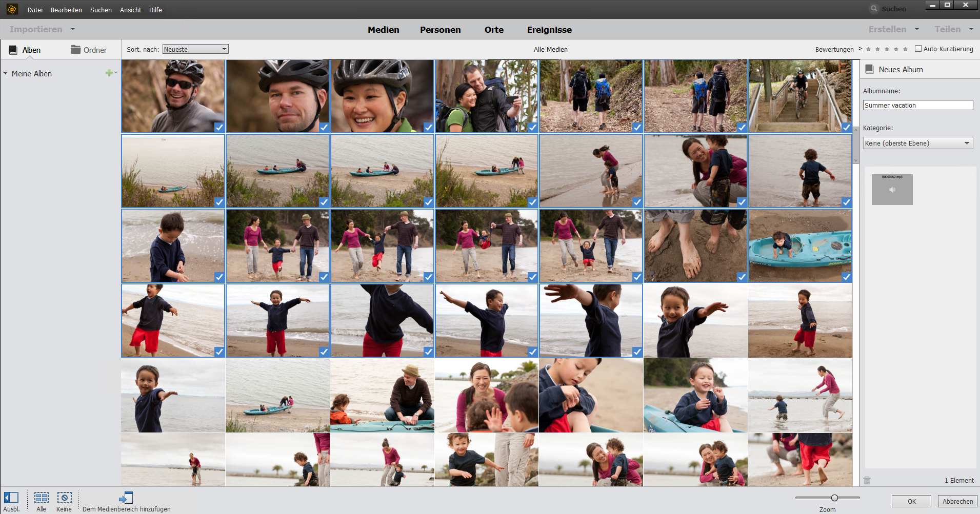Select the Alben tab
Viewport: 980px width, 514px height.
25,50
